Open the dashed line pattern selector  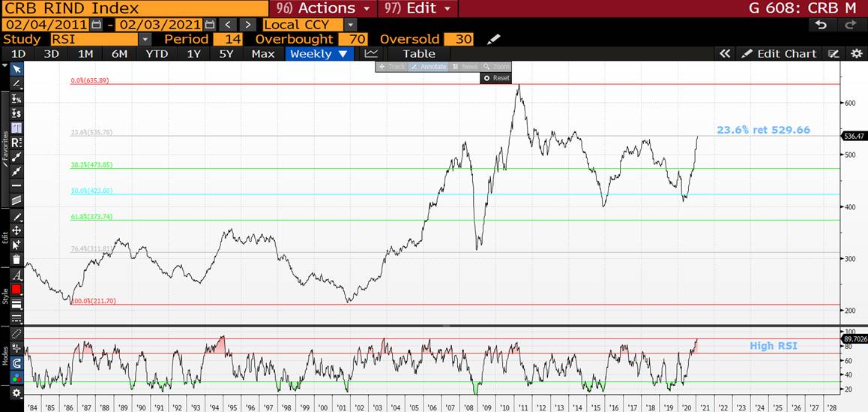coord(16,318)
